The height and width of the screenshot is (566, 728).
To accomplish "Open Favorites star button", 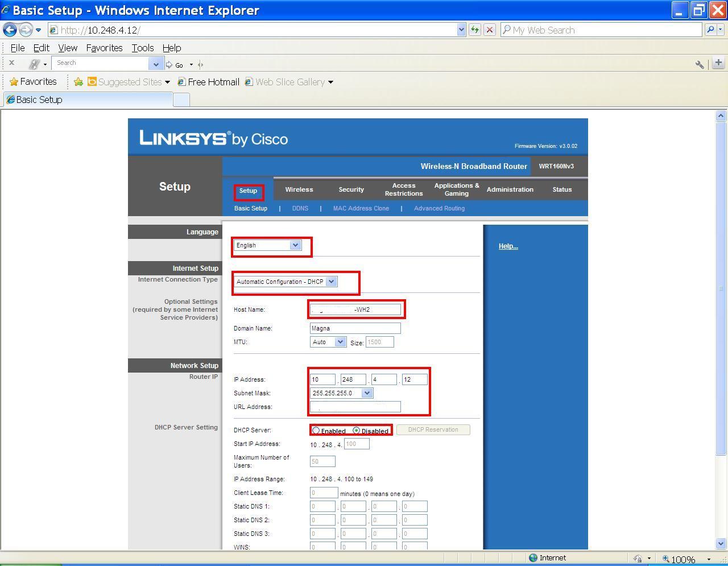I will [33, 82].
